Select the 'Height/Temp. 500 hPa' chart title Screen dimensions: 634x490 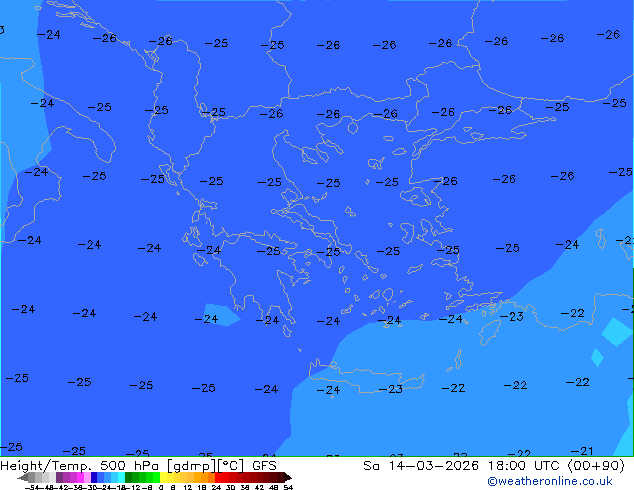pyautogui.click(x=79, y=466)
